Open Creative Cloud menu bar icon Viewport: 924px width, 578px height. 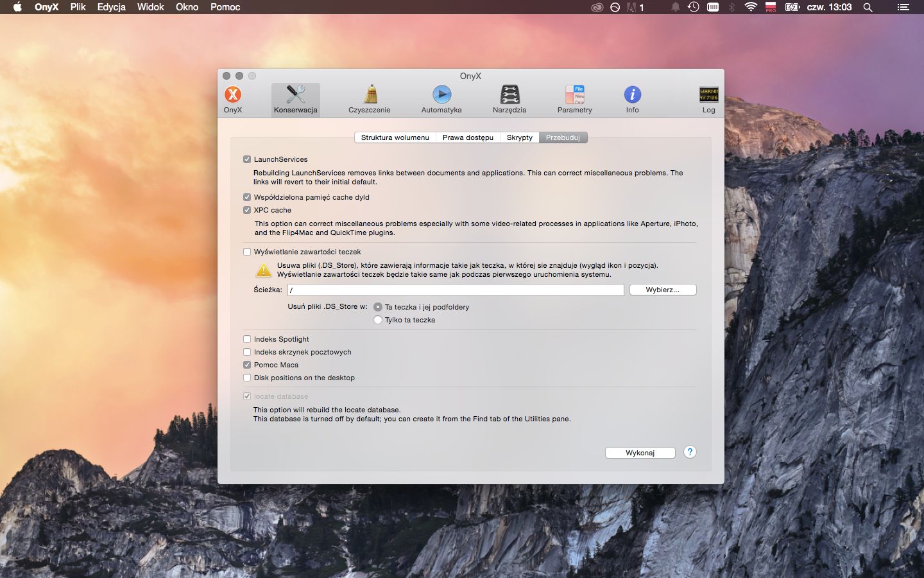[x=597, y=7]
